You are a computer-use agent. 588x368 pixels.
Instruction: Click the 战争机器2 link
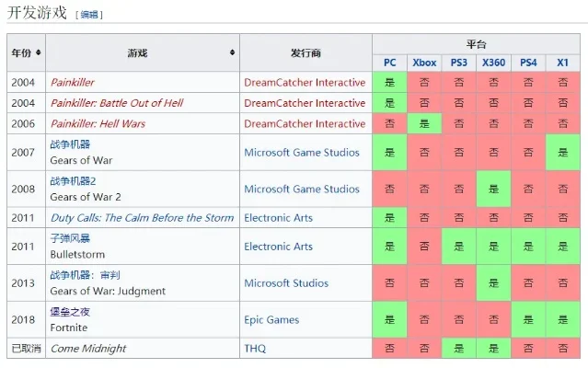point(73,181)
